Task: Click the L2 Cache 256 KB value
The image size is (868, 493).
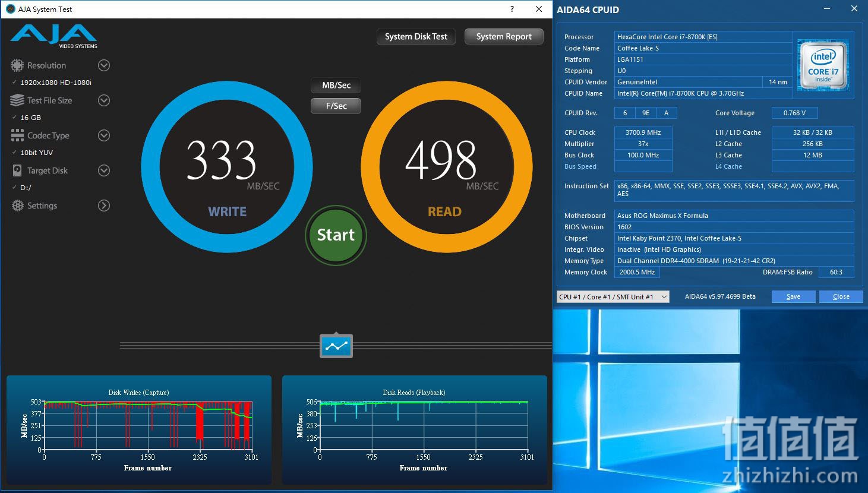Action: click(813, 144)
